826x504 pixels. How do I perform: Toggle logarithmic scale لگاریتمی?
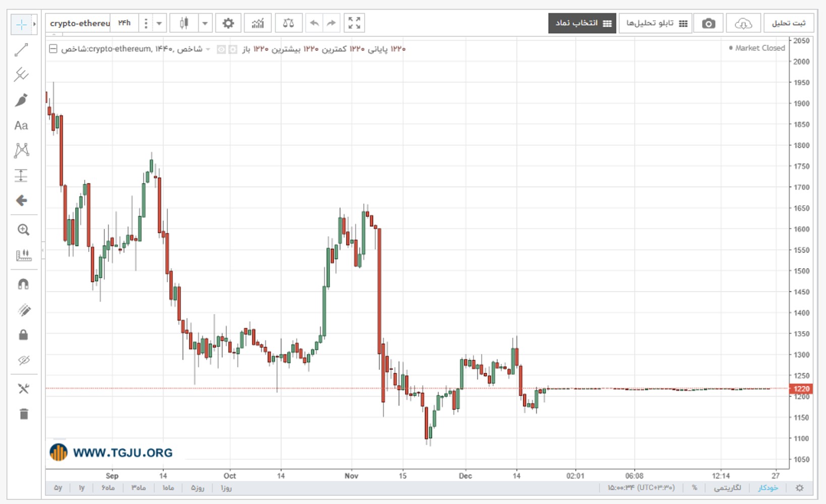(727, 488)
